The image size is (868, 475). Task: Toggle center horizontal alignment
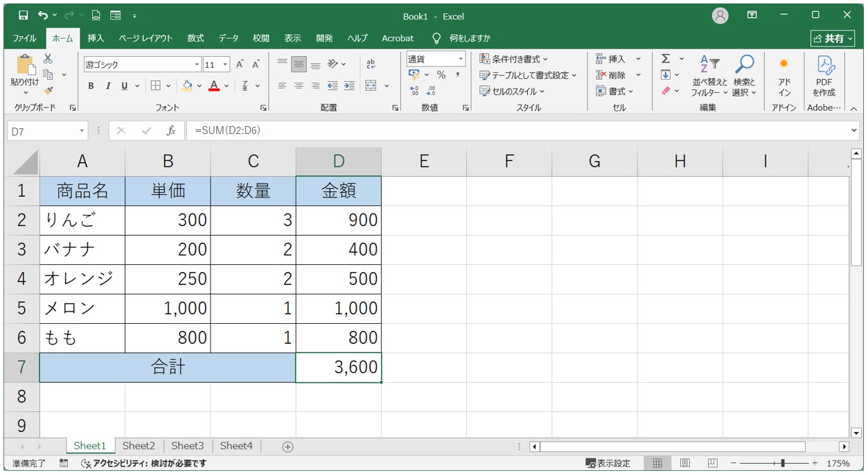coord(299,86)
